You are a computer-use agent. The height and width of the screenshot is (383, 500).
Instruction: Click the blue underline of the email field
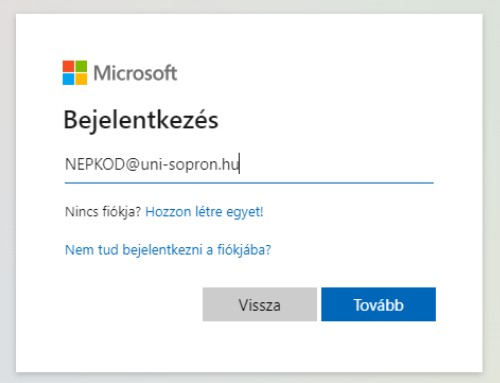(x=249, y=183)
